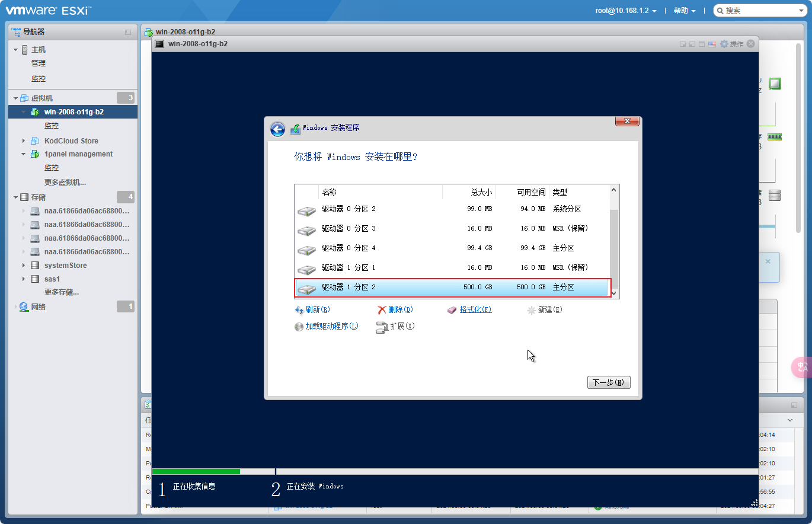Expand the systemStore tree node
The image size is (812, 524).
tap(24, 266)
